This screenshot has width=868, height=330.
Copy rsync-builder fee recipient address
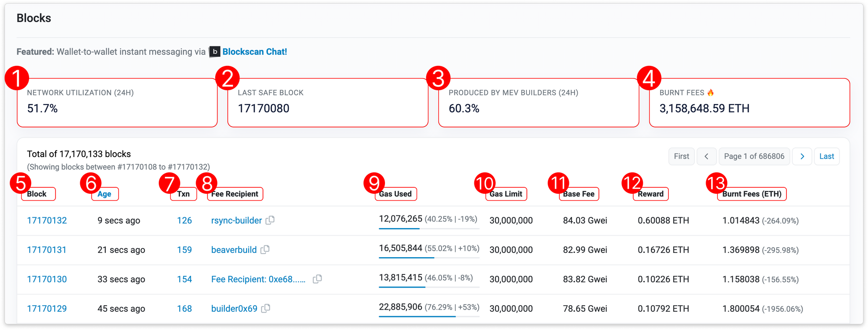270,220
